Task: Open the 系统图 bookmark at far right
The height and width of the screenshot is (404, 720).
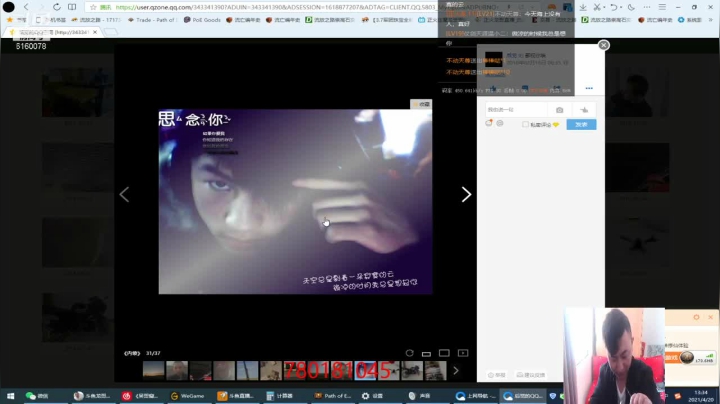Action: tap(690, 20)
